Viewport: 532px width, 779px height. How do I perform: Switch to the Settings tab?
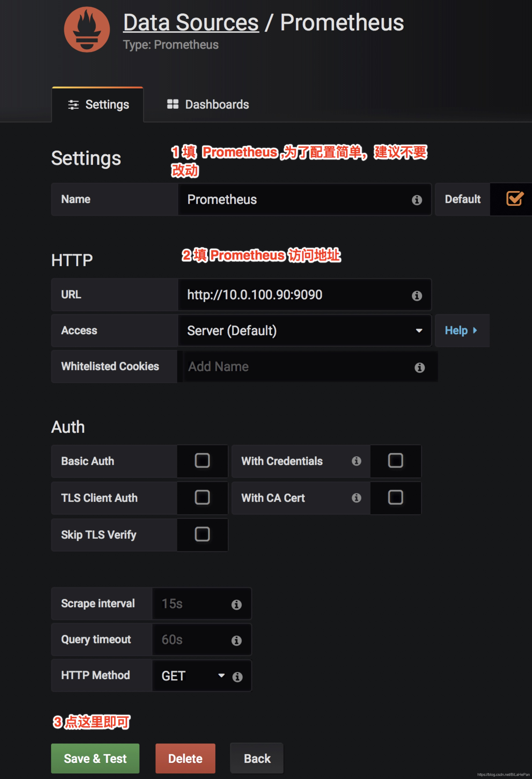pos(98,105)
